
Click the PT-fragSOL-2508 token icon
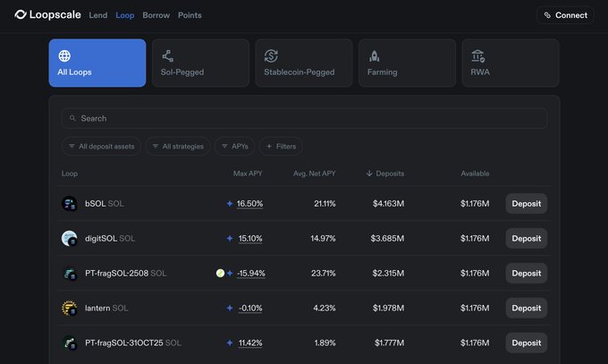pyautogui.click(x=70, y=273)
